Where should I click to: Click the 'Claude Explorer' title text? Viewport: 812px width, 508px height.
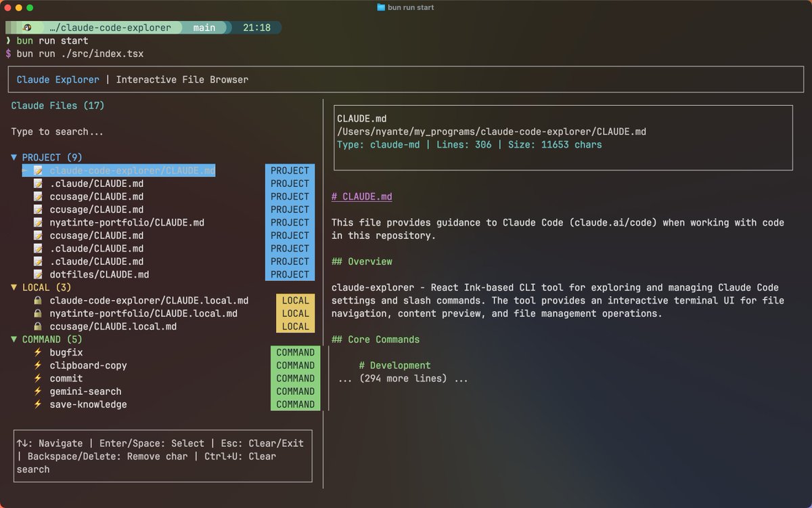pyautogui.click(x=58, y=79)
